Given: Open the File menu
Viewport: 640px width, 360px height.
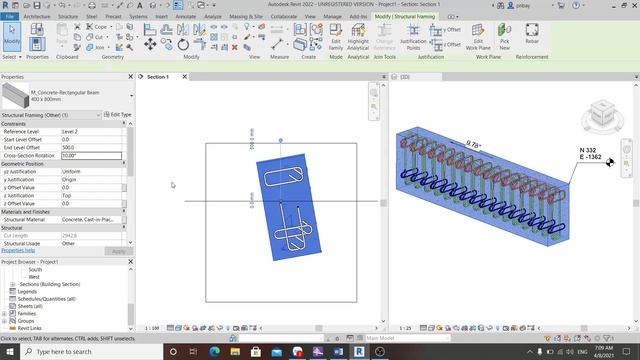Looking at the screenshot, I should [9, 17].
